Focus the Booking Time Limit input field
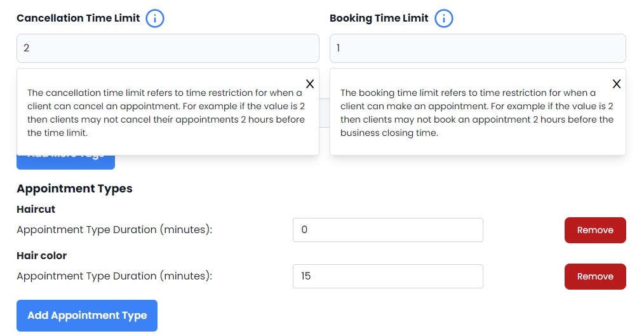Image resolution: width=644 pixels, height=336 pixels. pos(477,48)
